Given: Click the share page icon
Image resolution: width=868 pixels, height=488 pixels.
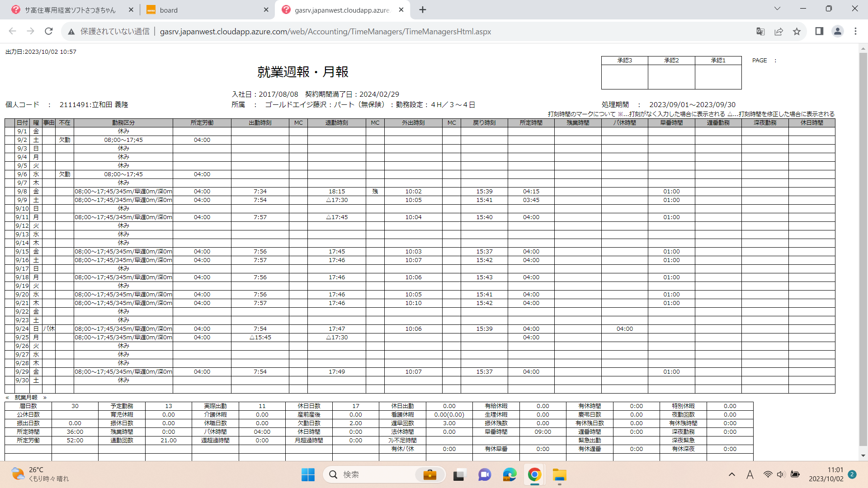Looking at the screenshot, I should [778, 31].
